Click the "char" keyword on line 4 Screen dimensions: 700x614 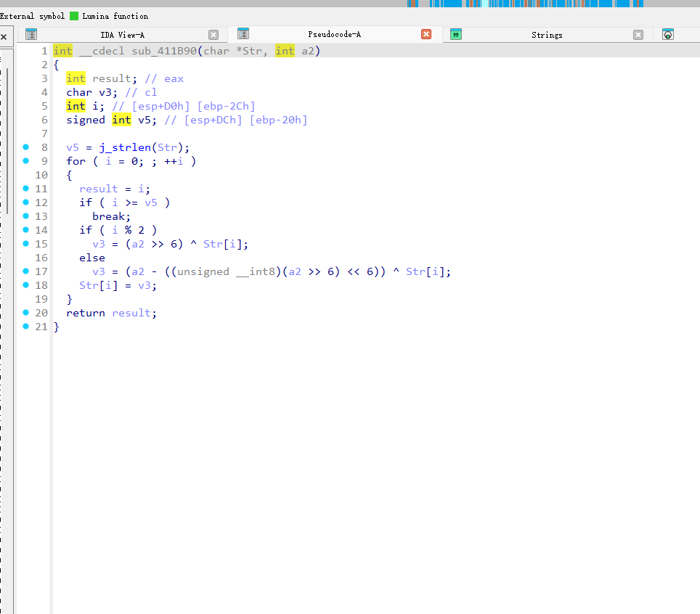tap(79, 92)
